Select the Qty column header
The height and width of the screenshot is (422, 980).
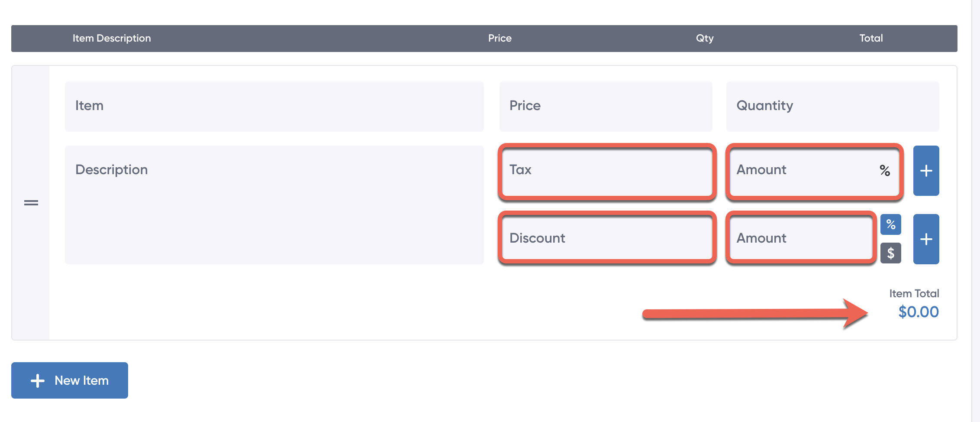click(704, 38)
